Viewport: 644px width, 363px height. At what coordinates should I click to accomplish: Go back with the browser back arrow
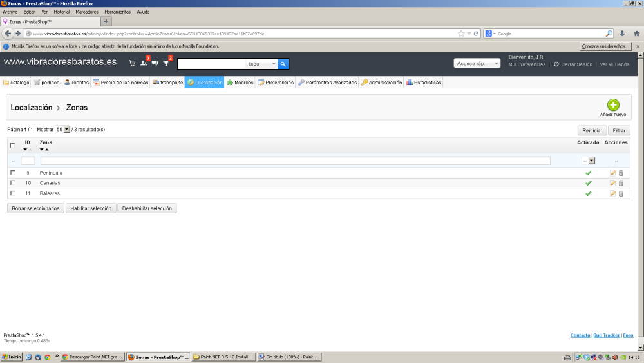tap(8, 34)
